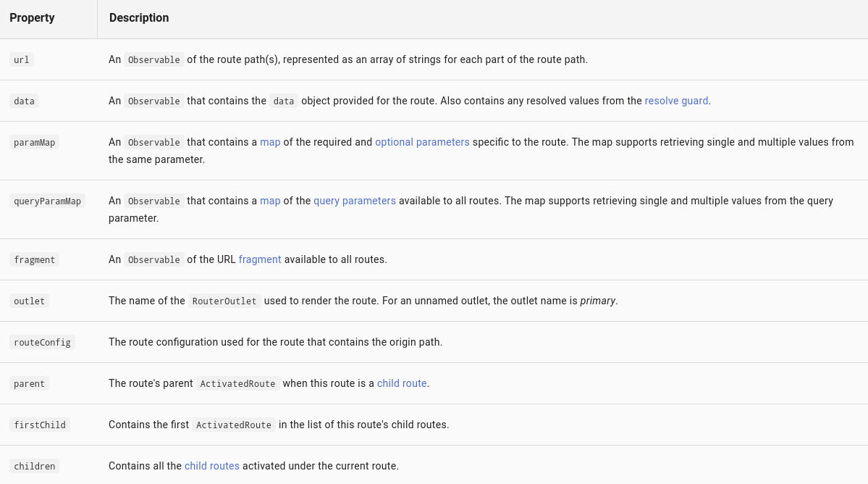Click the Observable code in fragment row
868x484 pixels.
pyautogui.click(x=154, y=259)
